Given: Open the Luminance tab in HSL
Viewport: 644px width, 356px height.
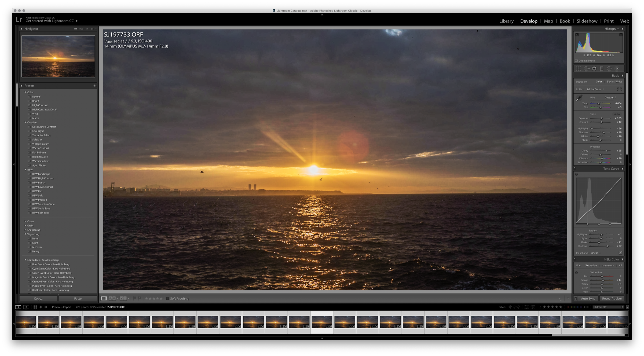Looking at the screenshot, I should click(608, 265).
